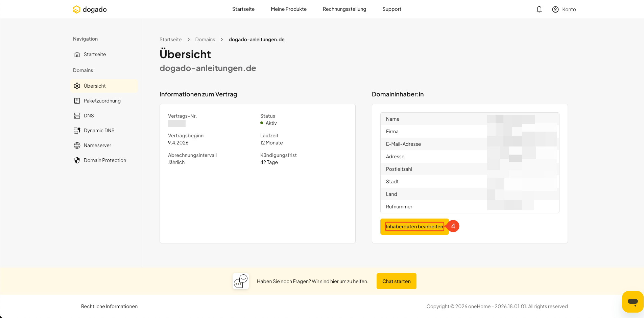644x318 pixels.
Task: Click Domains breadcrumb link
Action: point(205,40)
